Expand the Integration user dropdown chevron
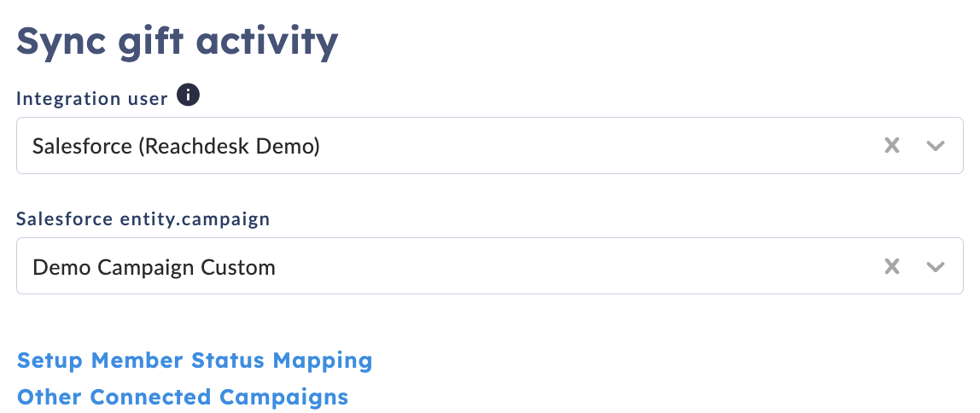 pos(935,146)
